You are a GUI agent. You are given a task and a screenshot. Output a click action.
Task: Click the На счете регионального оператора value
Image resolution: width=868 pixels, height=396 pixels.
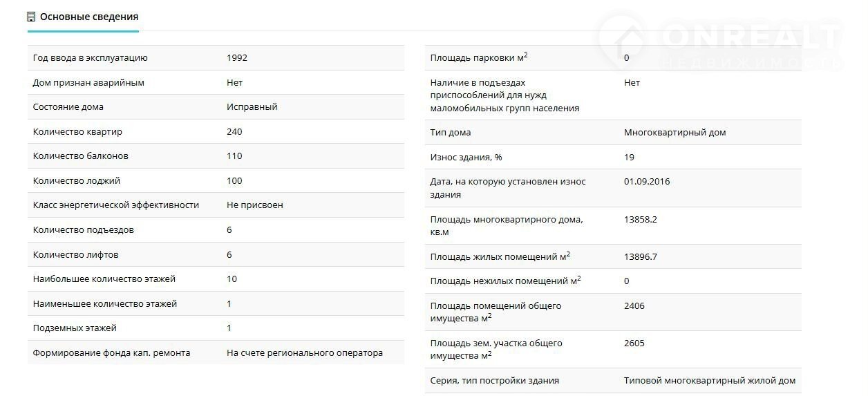click(304, 353)
